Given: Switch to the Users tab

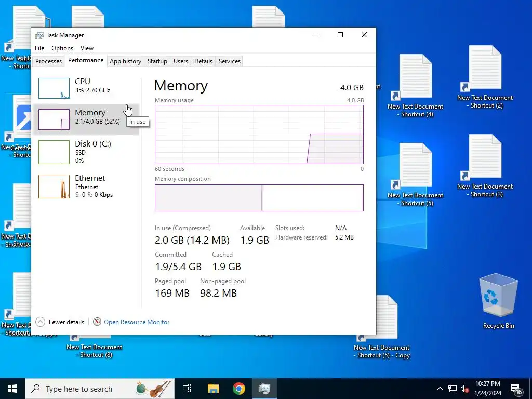Looking at the screenshot, I should (180, 61).
